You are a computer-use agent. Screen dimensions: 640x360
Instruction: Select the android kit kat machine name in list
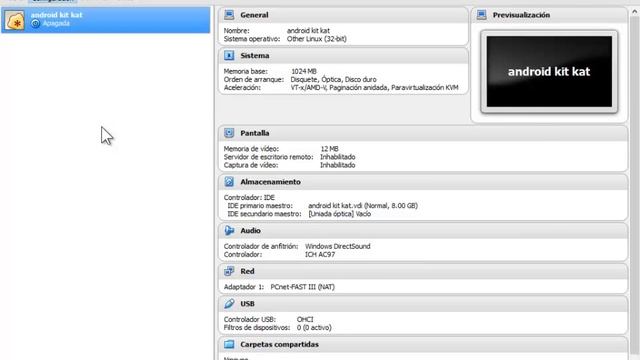[x=57, y=15]
